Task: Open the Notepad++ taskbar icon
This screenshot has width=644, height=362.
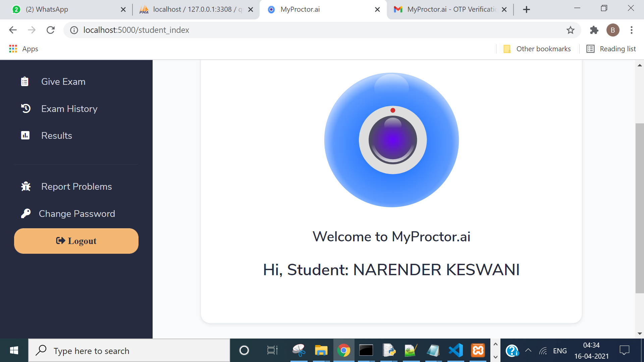Action: [x=411, y=351]
